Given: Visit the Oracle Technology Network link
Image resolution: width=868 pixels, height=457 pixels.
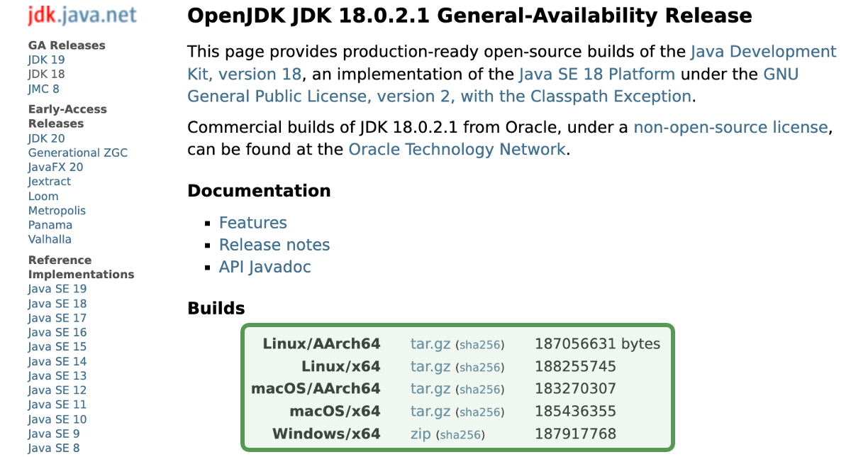Looking at the screenshot, I should (x=457, y=150).
